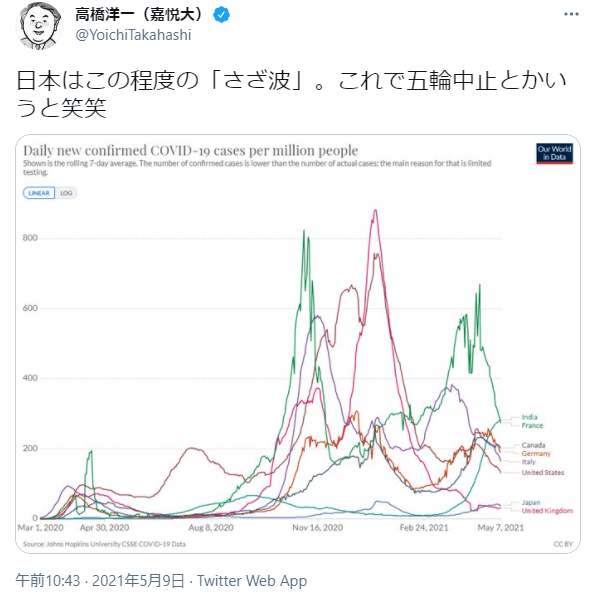Click the display name 高橋洋一（嘉悦大）

141,15
